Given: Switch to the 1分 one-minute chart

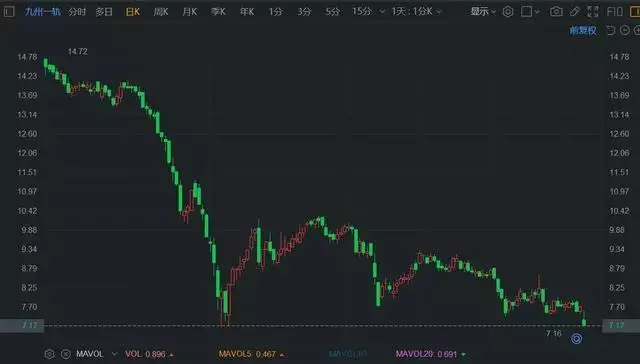Looking at the screenshot, I should tap(276, 11).
